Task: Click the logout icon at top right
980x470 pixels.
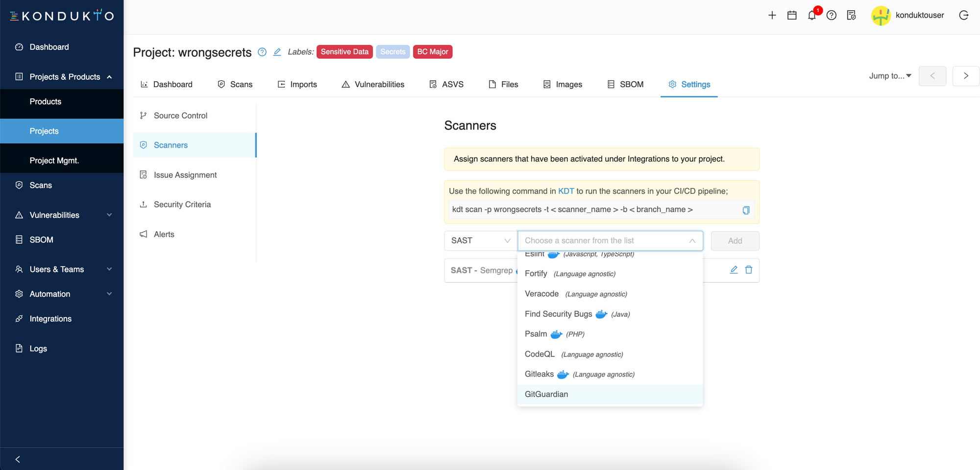Action: click(963, 15)
